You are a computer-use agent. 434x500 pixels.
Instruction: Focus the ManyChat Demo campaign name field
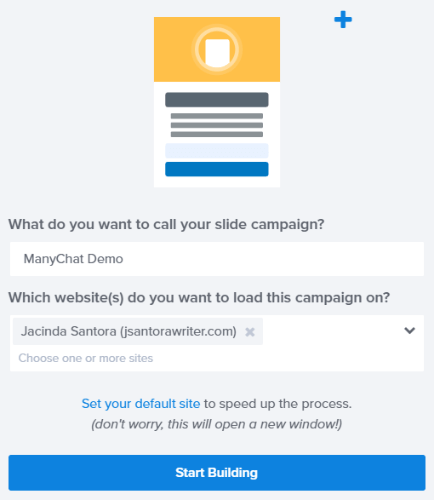click(217, 259)
